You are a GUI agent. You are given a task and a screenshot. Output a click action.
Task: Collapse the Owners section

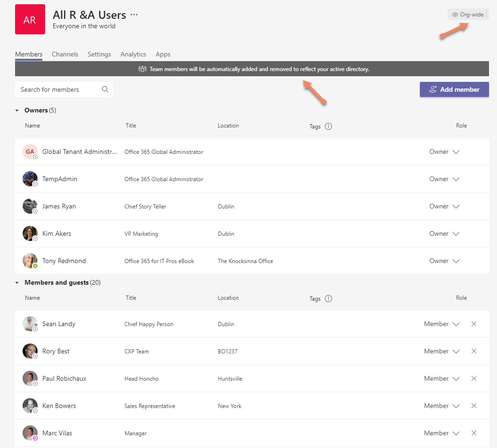pos(17,111)
